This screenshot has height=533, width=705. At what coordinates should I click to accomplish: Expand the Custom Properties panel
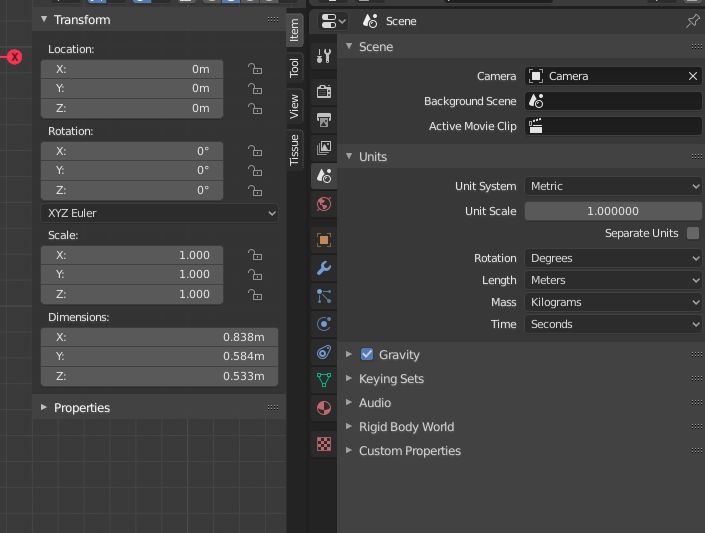(349, 450)
